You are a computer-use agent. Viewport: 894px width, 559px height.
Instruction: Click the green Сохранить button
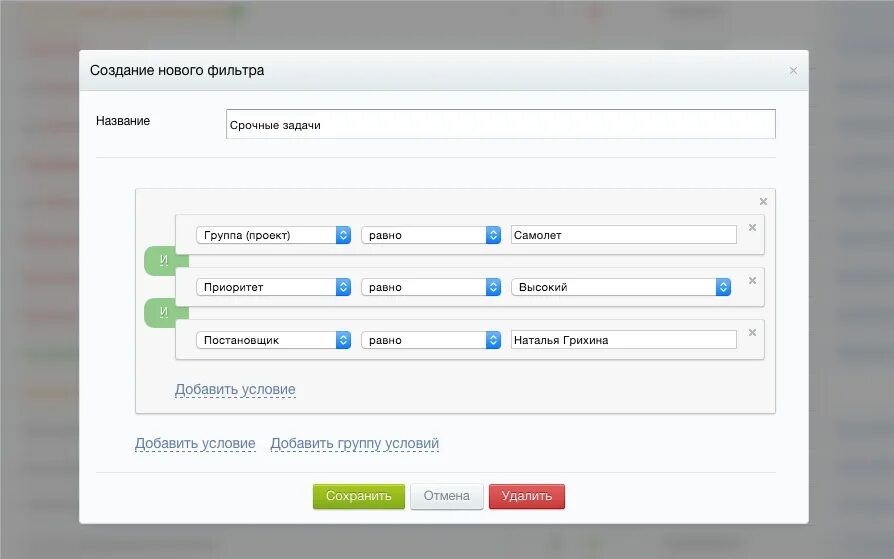coord(359,496)
